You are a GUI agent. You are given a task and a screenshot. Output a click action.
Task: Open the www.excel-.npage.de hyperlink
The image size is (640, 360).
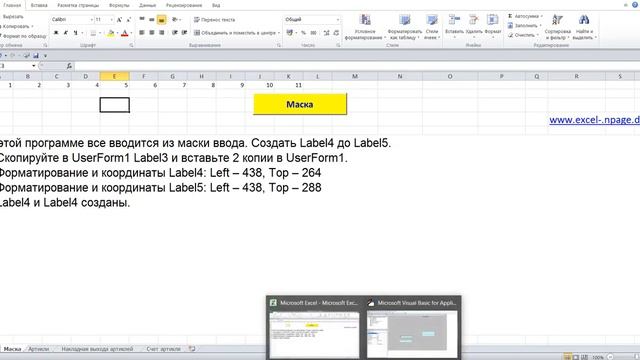coord(594,120)
